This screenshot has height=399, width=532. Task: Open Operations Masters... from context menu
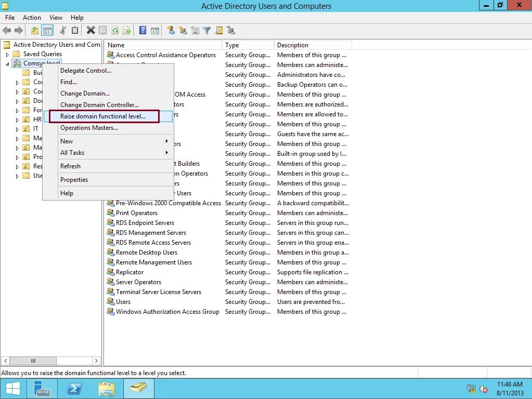109,128
